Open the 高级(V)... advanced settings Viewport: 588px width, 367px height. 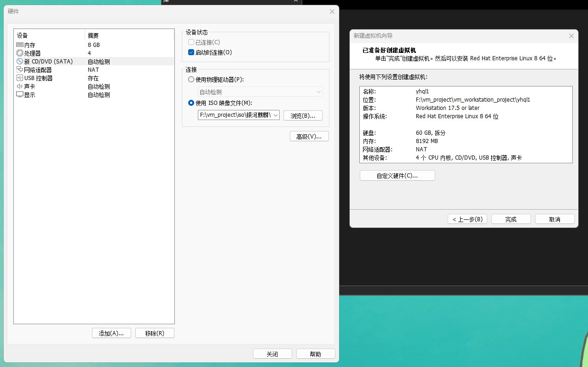tap(309, 136)
